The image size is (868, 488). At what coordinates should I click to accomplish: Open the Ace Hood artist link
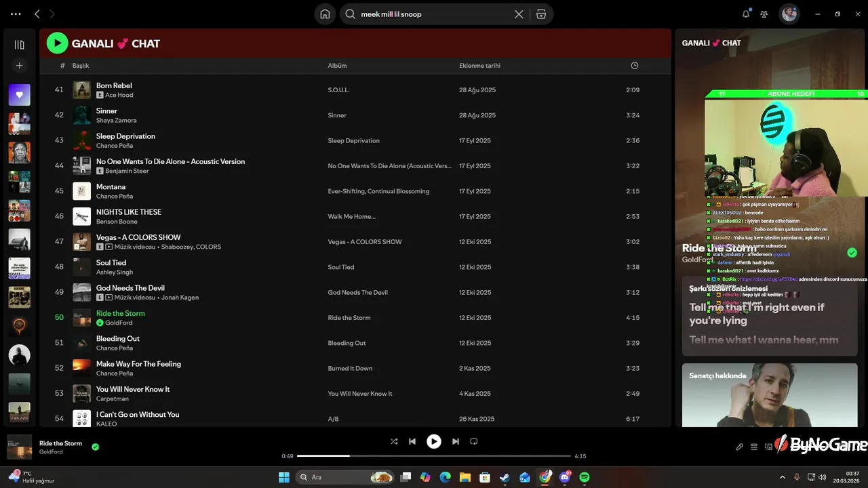pyautogui.click(x=119, y=95)
